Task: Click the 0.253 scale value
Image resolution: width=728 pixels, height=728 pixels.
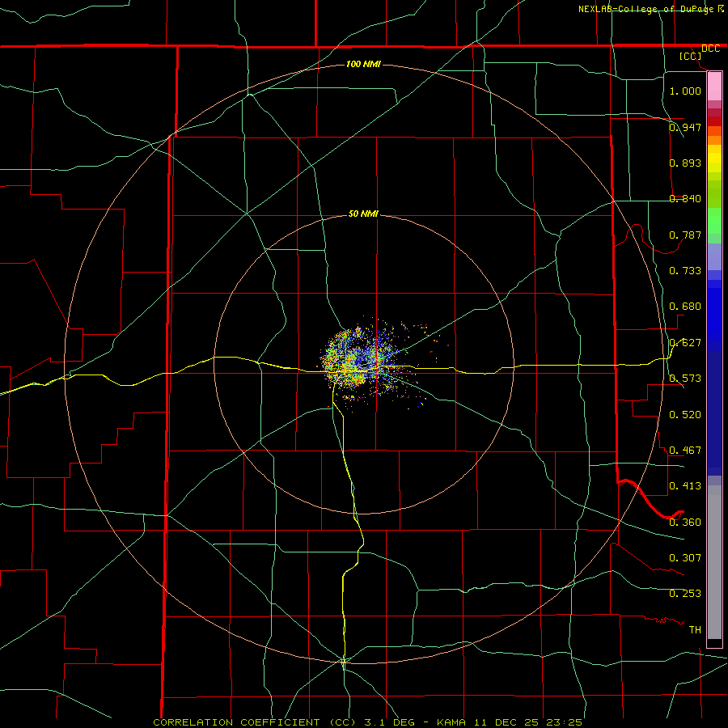Action: tap(685, 594)
